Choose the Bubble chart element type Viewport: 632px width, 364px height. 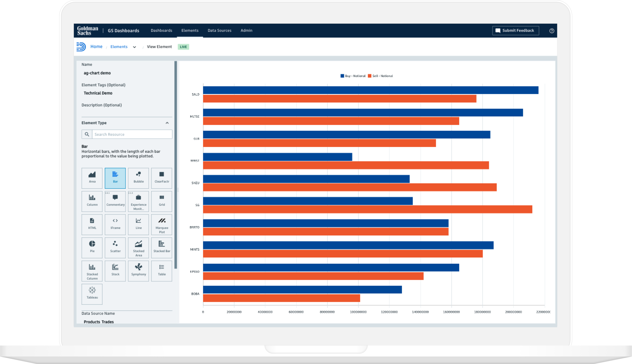point(138,178)
